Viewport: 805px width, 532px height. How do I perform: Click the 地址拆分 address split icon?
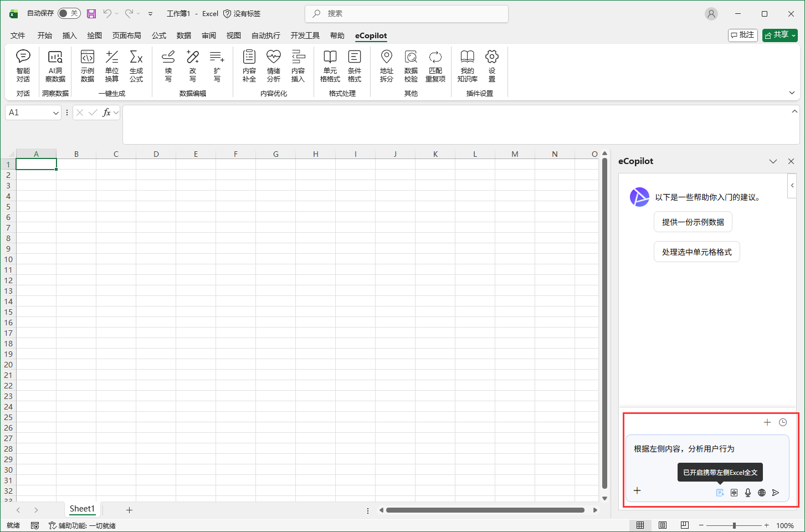(386, 65)
